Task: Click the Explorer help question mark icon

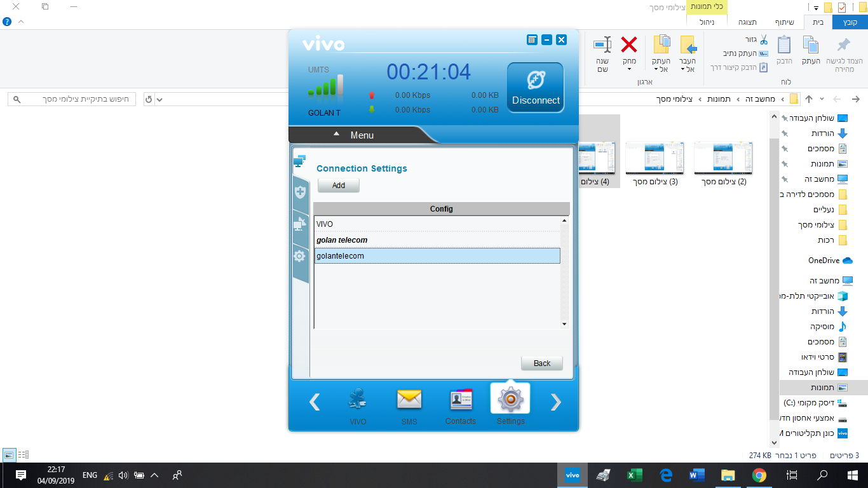Action: point(7,22)
